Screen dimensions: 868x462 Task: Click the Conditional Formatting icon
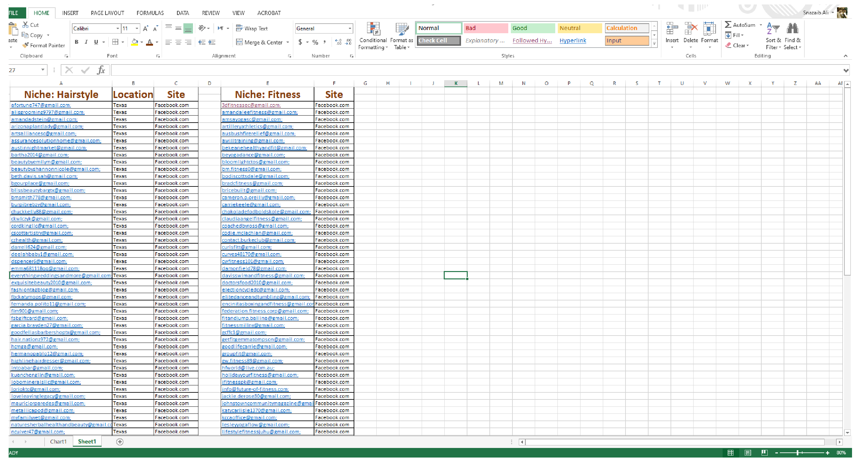coord(373,29)
